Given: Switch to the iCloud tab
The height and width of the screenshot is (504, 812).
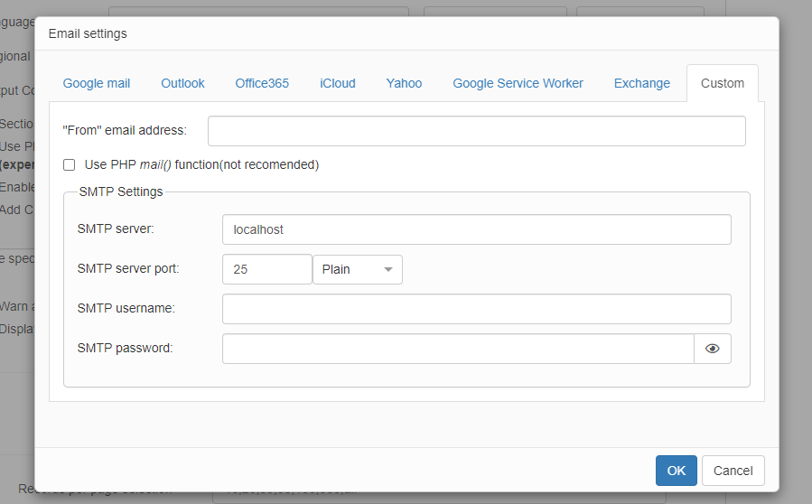Looking at the screenshot, I should [x=338, y=83].
